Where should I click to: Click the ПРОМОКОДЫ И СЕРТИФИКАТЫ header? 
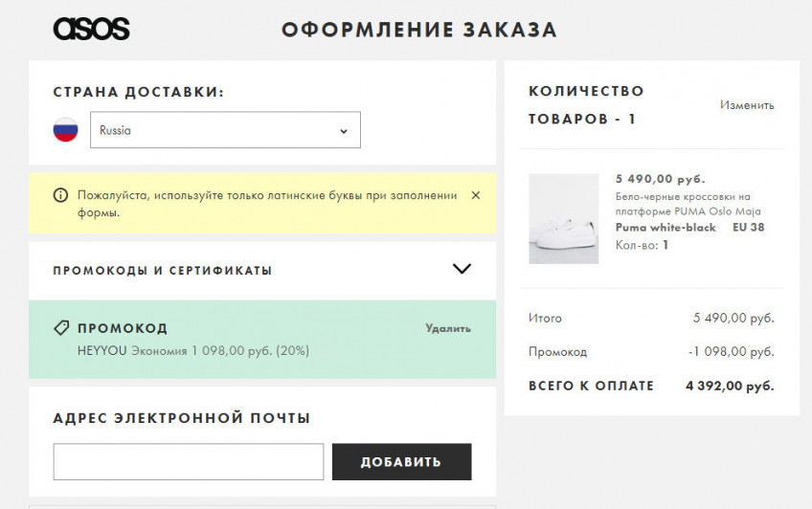(163, 271)
